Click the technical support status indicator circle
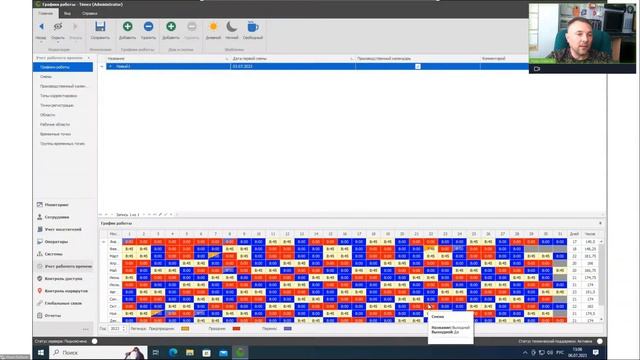Screen dimensions: 640x360 click(600, 341)
